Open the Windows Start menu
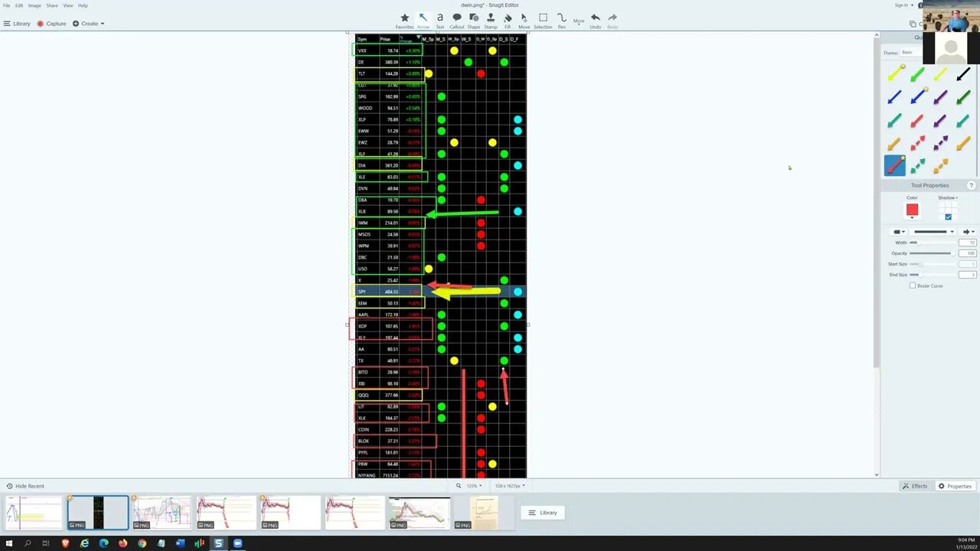 point(8,543)
